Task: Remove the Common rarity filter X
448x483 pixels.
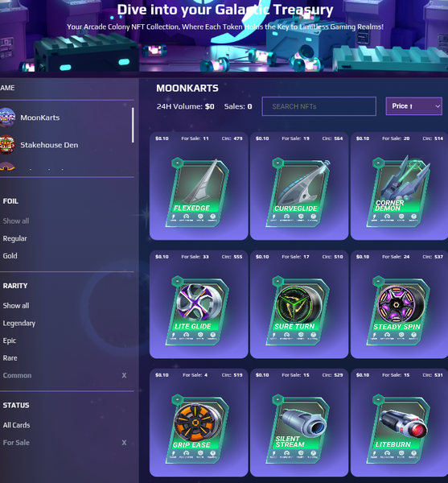Action: pos(124,375)
